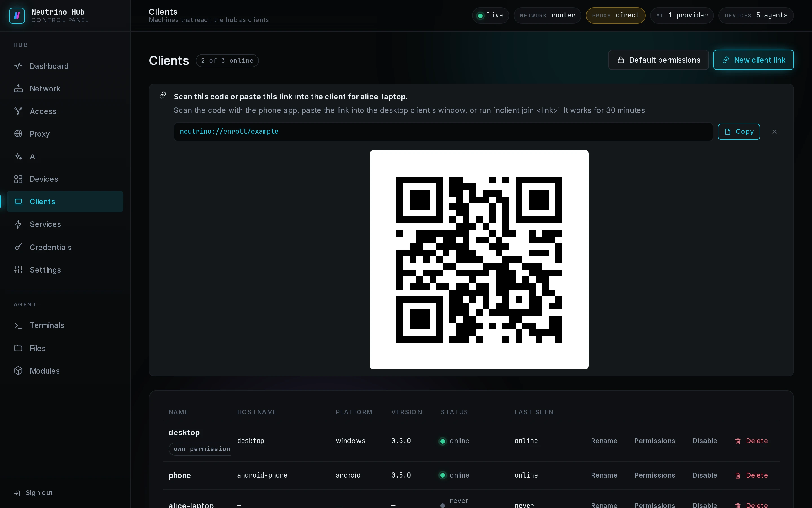The image size is (812, 508).
Task: Click the link icon beside the scan instructions
Action: coord(163,95)
